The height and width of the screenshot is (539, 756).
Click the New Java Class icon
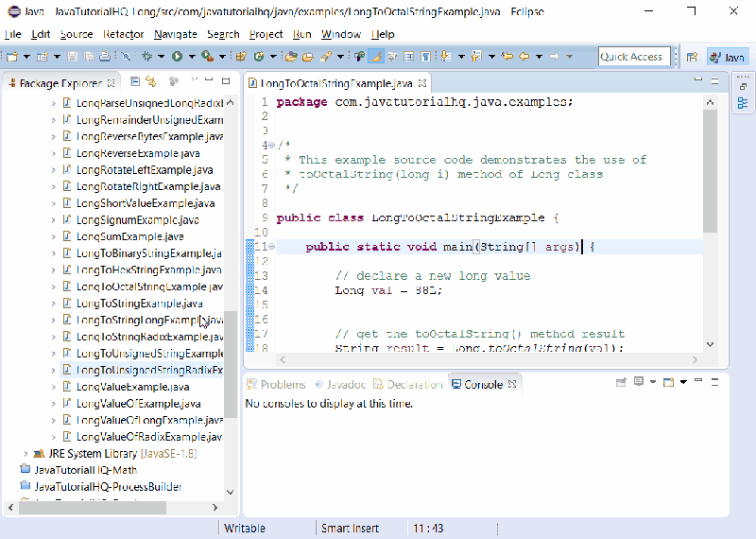click(x=259, y=57)
